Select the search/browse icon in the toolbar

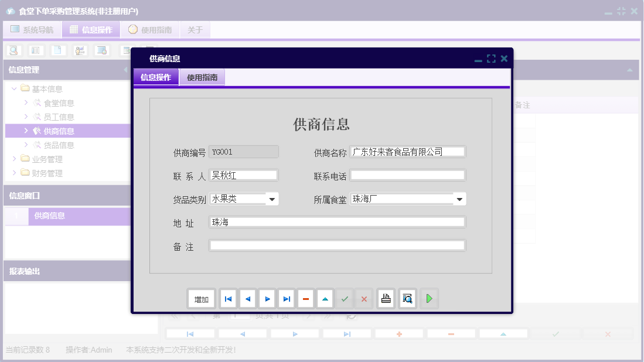(13, 50)
